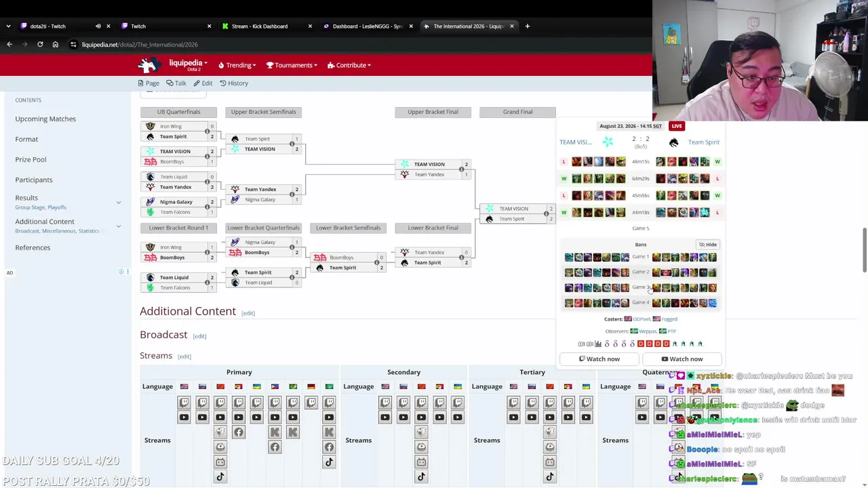Click the Facebook icon in Primary Spanish stream column
This screenshot has width=868, height=488.
(238, 432)
